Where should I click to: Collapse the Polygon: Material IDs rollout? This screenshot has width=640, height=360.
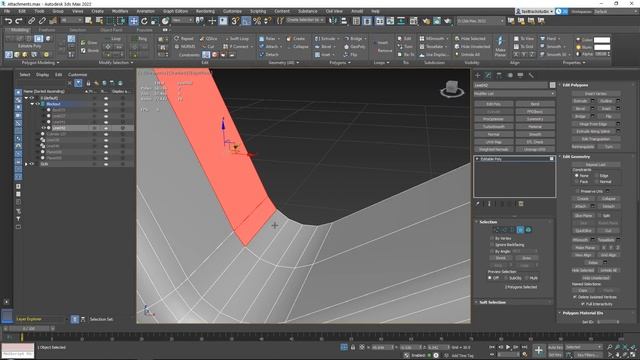point(582,313)
